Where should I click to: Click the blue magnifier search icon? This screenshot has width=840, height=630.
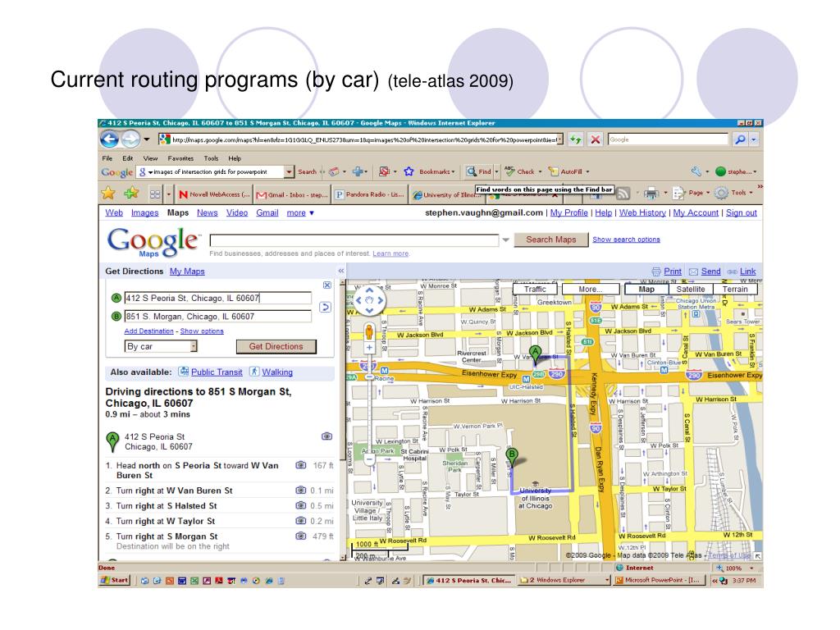point(740,139)
